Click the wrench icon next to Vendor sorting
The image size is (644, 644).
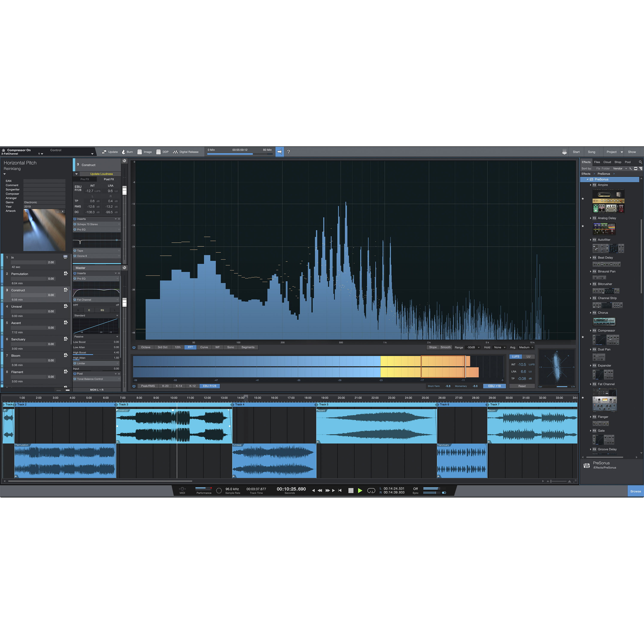click(x=630, y=168)
